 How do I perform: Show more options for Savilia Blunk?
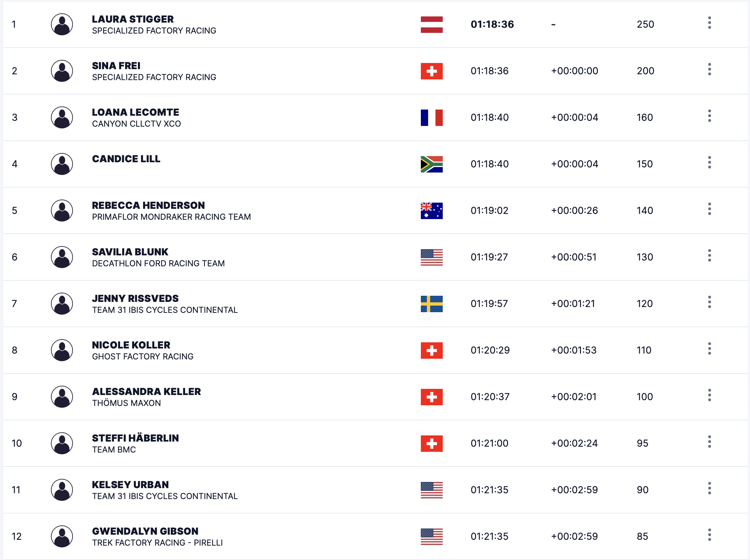pos(709,256)
